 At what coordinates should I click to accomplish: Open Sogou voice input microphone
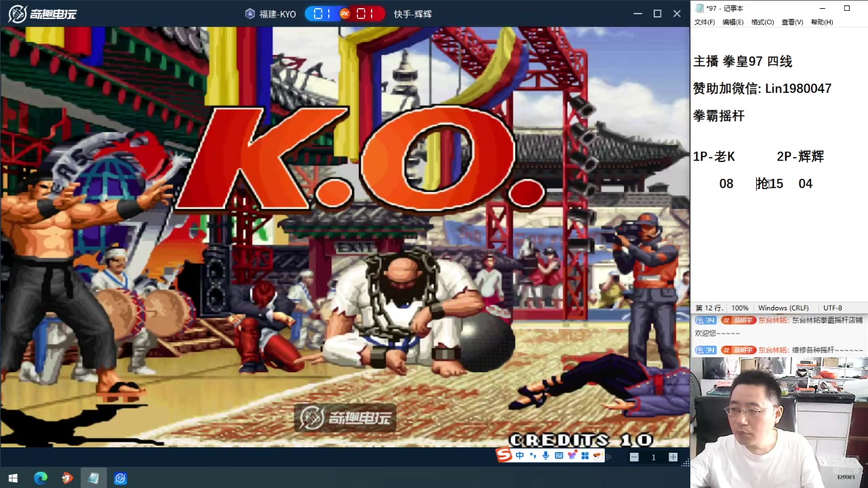(x=546, y=456)
